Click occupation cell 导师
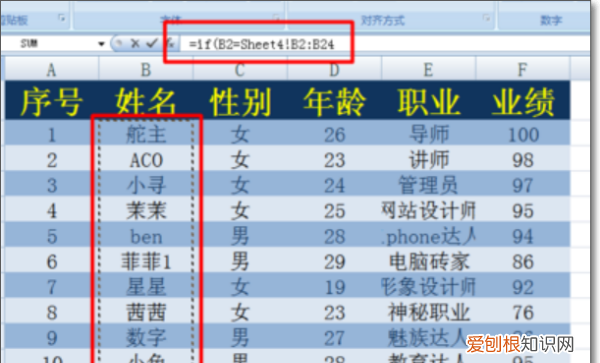Screen dimensions: 600x363 (428, 134)
